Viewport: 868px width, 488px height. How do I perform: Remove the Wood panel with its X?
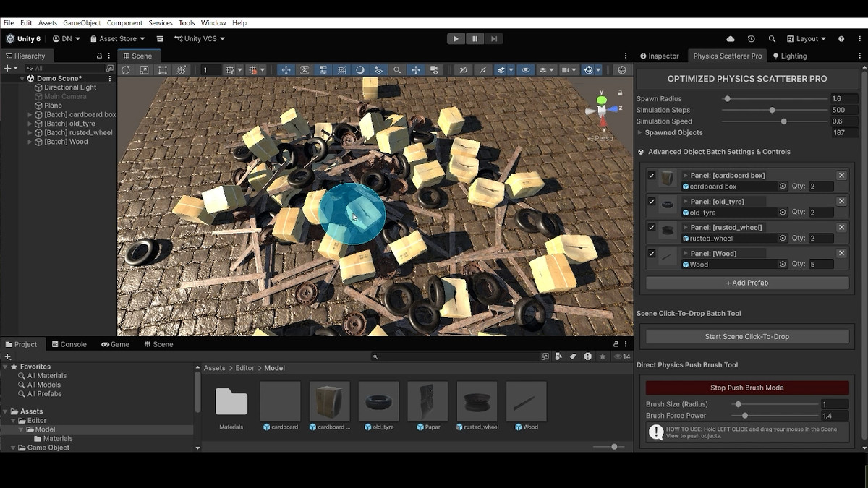click(x=841, y=253)
